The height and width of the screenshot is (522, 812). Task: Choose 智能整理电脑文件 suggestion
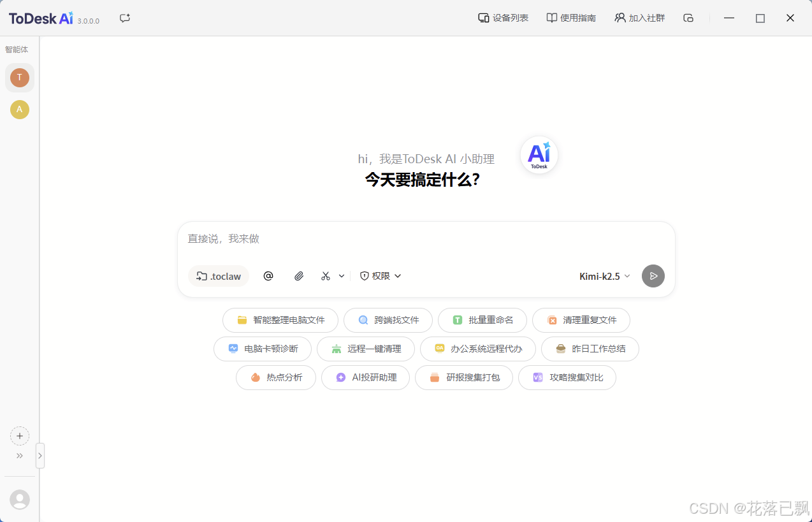pos(280,320)
